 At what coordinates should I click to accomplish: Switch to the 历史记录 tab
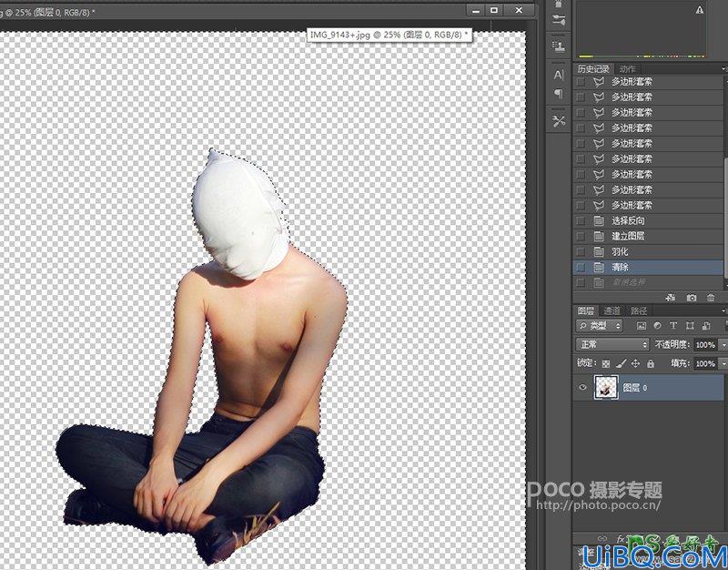point(593,69)
